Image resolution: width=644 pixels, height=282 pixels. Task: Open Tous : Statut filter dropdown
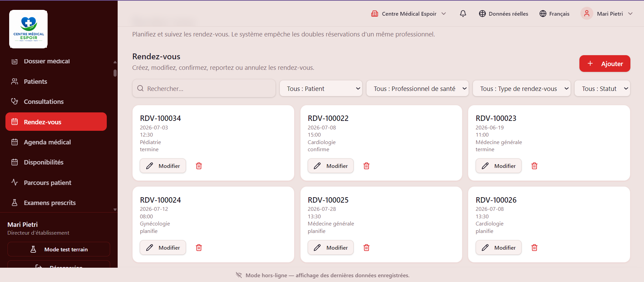coord(602,89)
